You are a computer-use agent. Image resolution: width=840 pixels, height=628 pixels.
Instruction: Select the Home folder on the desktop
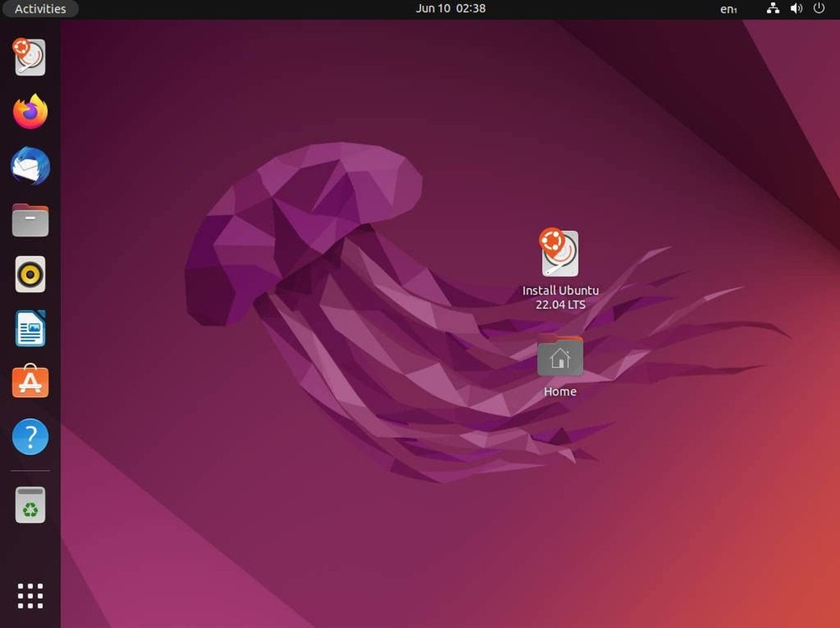pyautogui.click(x=560, y=354)
